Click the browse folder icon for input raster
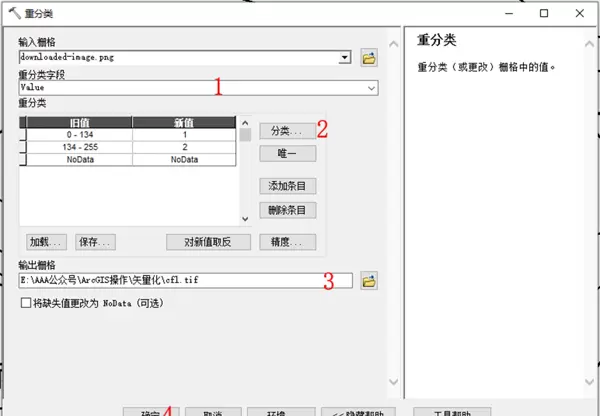Screen dimensions: 600x416 tap(369, 58)
